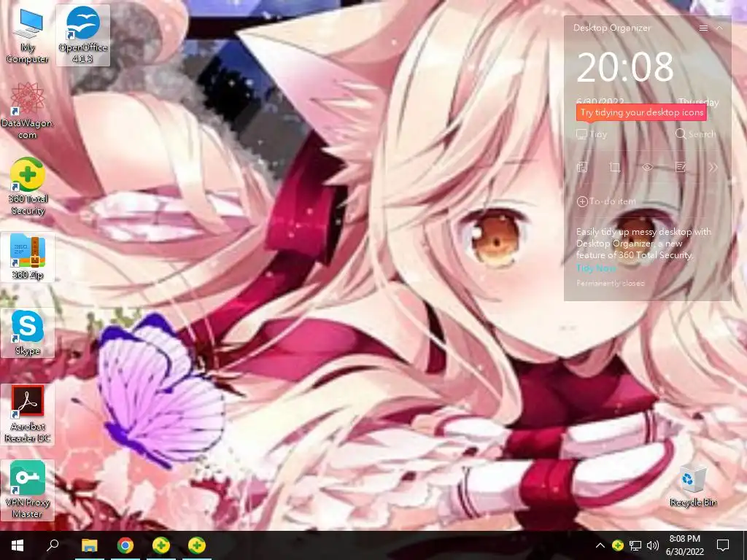Click the Tidy button in Desktop Organizer
This screenshot has height=560, width=747.
coord(592,134)
